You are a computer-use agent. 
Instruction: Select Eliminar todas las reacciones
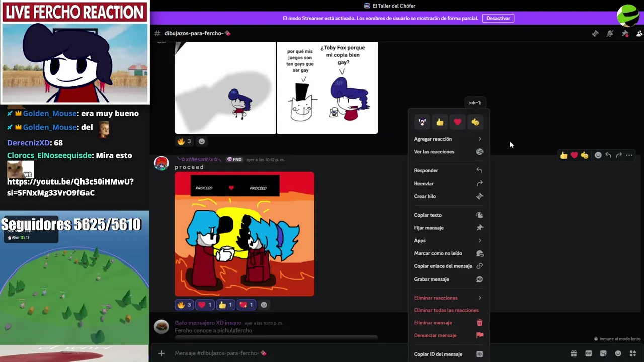coord(448,310)
